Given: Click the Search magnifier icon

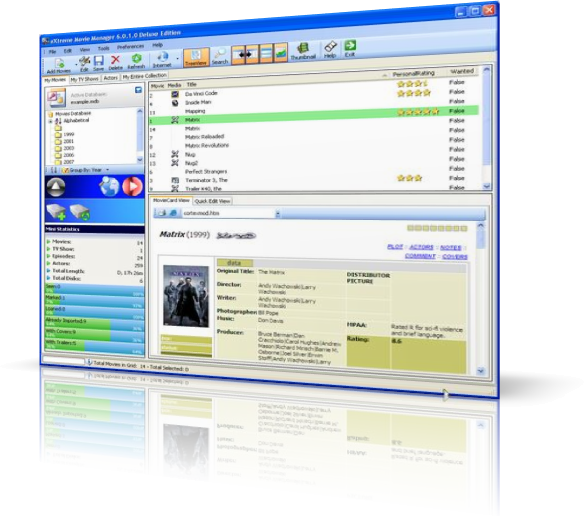Looking at the screenshot, I should tap(220, 53).
